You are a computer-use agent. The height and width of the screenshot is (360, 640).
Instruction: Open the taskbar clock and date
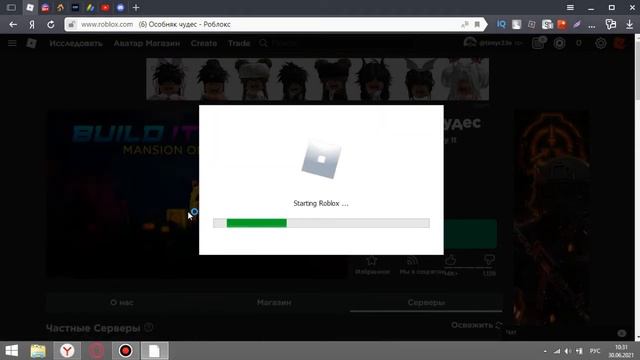[x=621, y=351]
